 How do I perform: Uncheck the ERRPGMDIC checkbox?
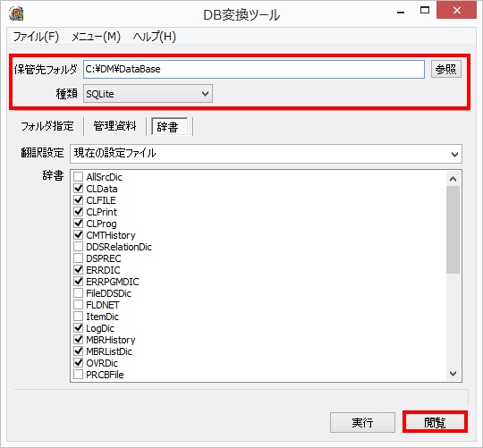click(x=78, y=282)
